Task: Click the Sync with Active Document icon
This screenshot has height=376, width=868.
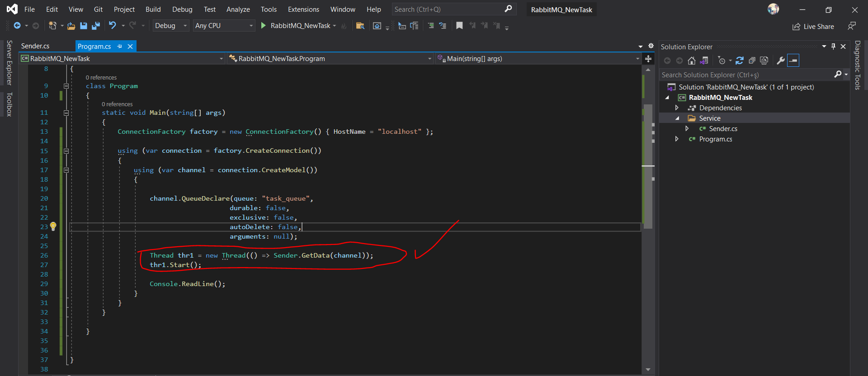Action: click(740, 61)
